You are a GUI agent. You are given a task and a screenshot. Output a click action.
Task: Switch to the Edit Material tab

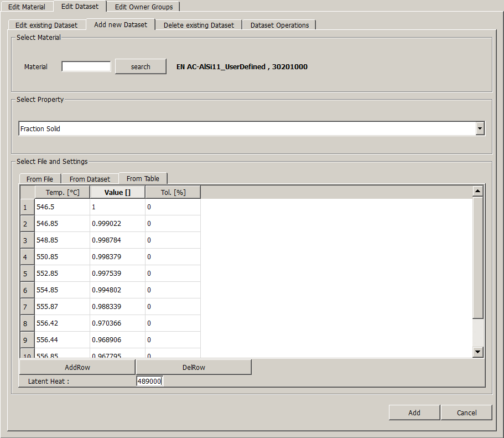pyautogui.click(x=27, y=7)
